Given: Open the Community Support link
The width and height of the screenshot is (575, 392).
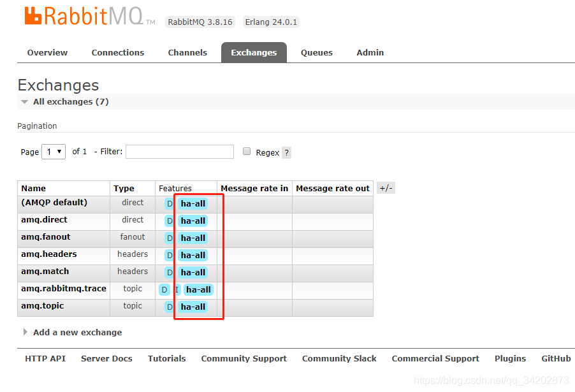Looking at the screenshot, I should click(244, 359).
